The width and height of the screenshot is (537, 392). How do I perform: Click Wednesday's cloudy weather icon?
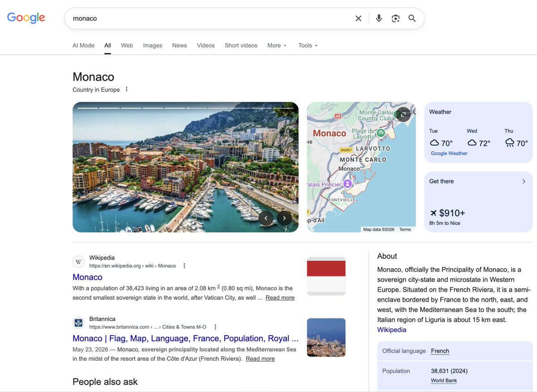click(x=472, y=143)
